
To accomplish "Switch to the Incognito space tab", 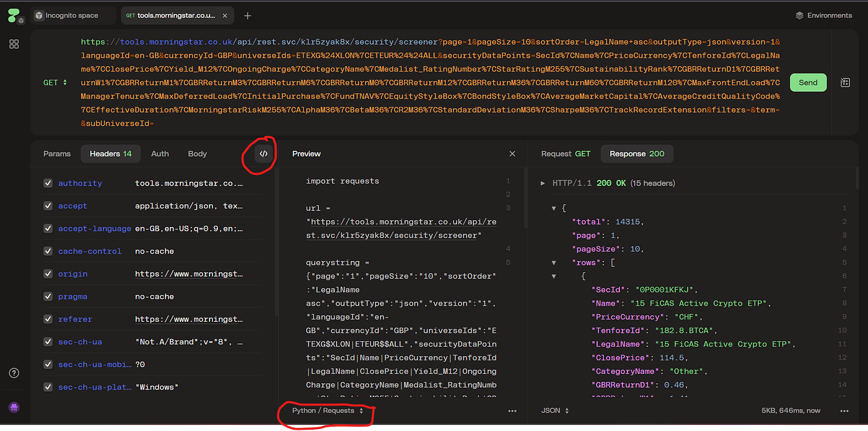I will (x=73, y=16).
